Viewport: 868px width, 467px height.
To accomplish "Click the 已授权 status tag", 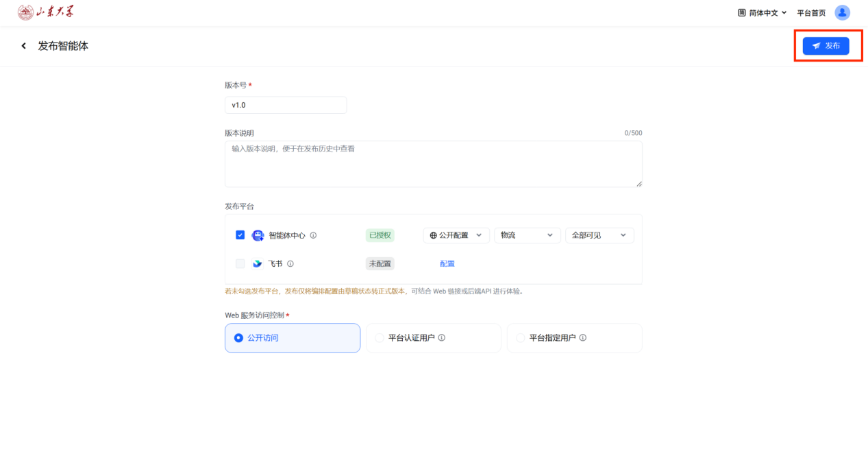I will 380,235.
